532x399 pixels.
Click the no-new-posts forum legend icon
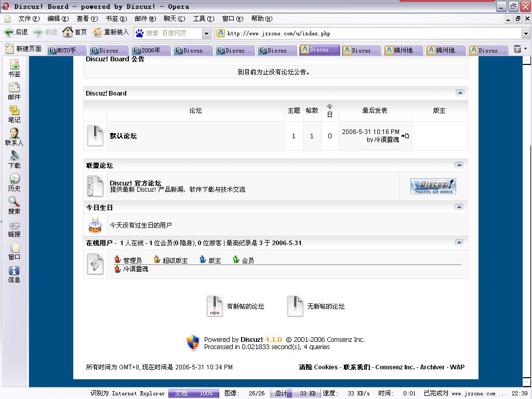point(295,306)
